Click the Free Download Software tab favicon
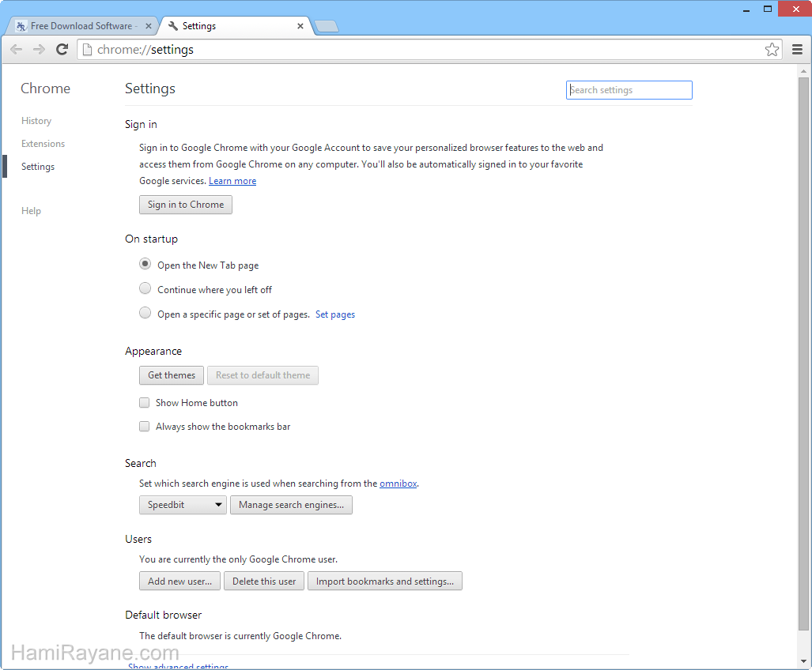812x670 pixels. pyautogui.click(x=21, y=26)
